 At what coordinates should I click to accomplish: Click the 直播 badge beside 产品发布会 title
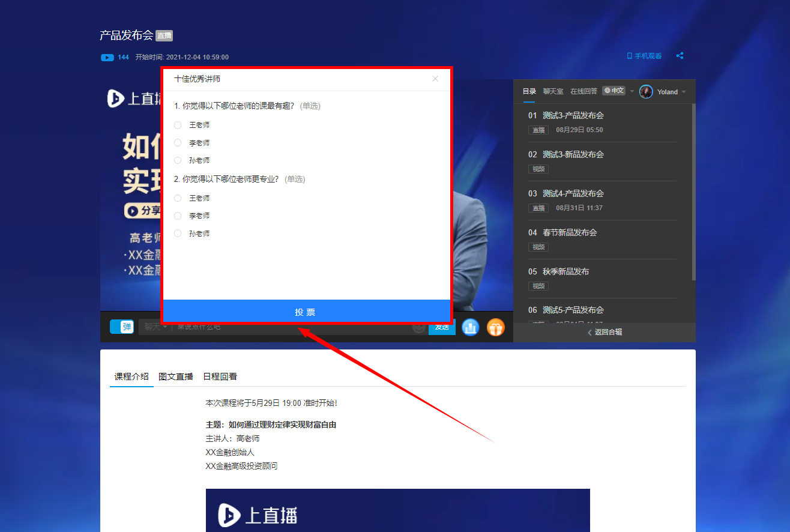[164, 35]
